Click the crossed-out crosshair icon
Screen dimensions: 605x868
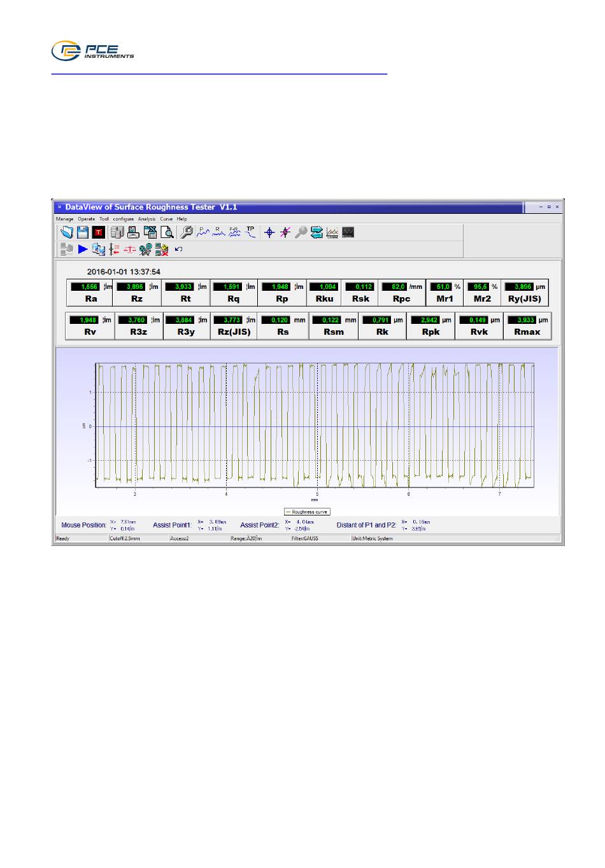click(x=285, y=232)
